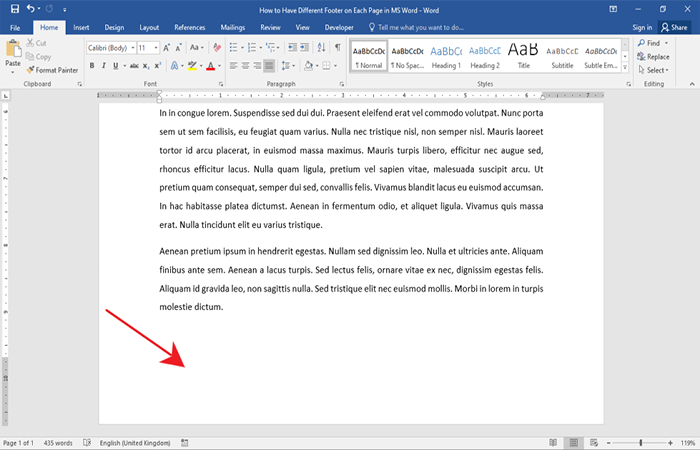
Task: Click the Replace button
Action: point(655,57)
